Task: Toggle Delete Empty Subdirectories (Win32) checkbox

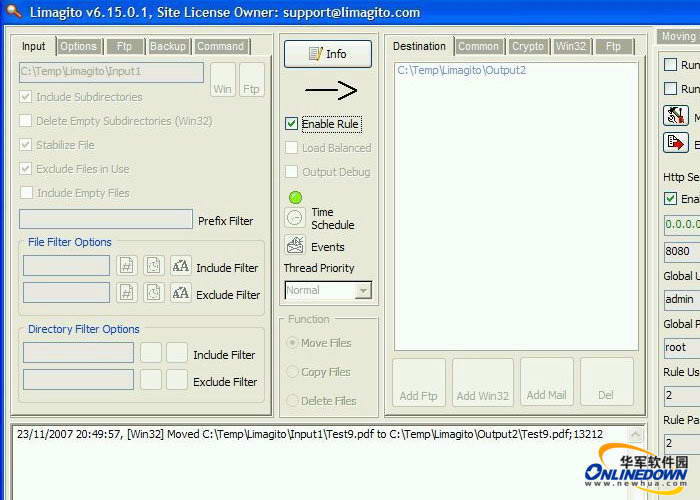Action: pos(26,121)
